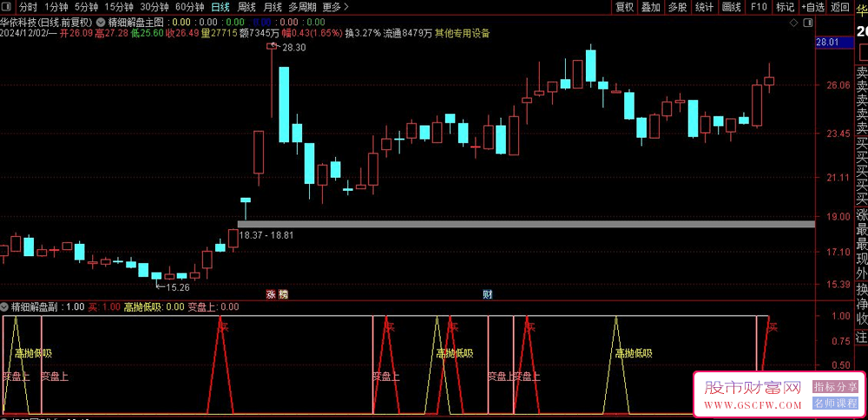Select the 日线 daily chart tab
The width and height of the screenshot is (868, 420).
pos(220,7)
